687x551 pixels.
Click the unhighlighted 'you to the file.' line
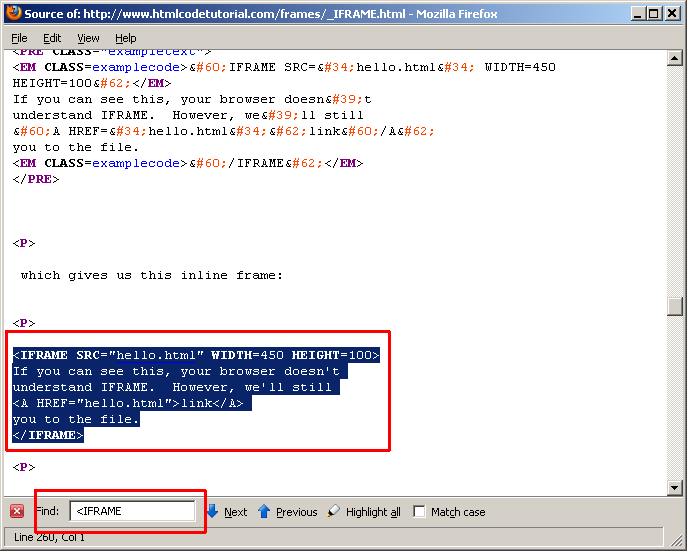pyautogui.click(x=75, y=148)
